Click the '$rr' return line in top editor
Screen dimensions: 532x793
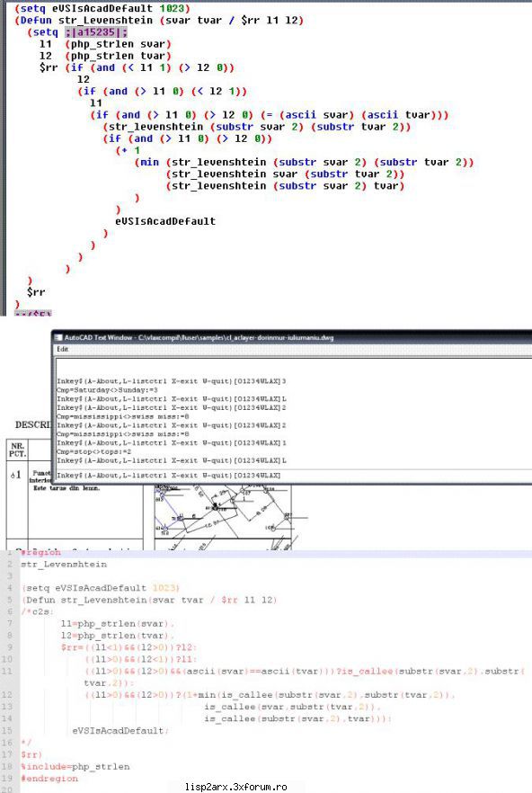point(36,292)
